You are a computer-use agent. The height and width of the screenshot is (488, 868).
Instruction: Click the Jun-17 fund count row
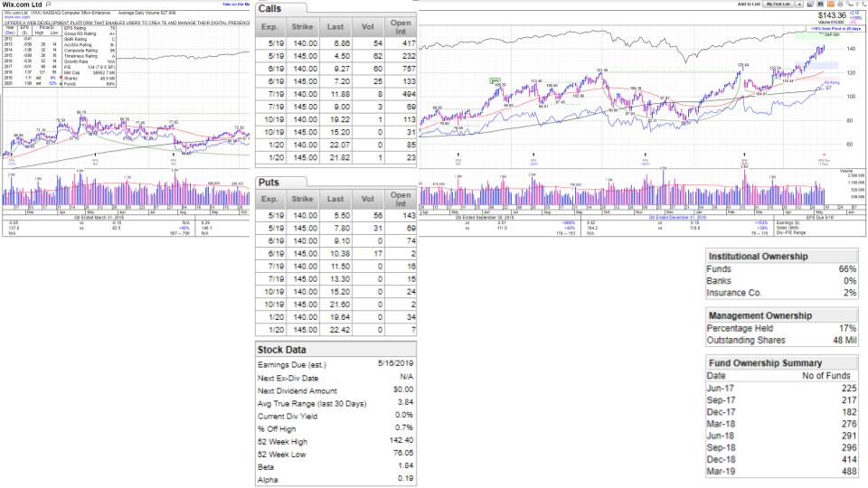[781, 389]
